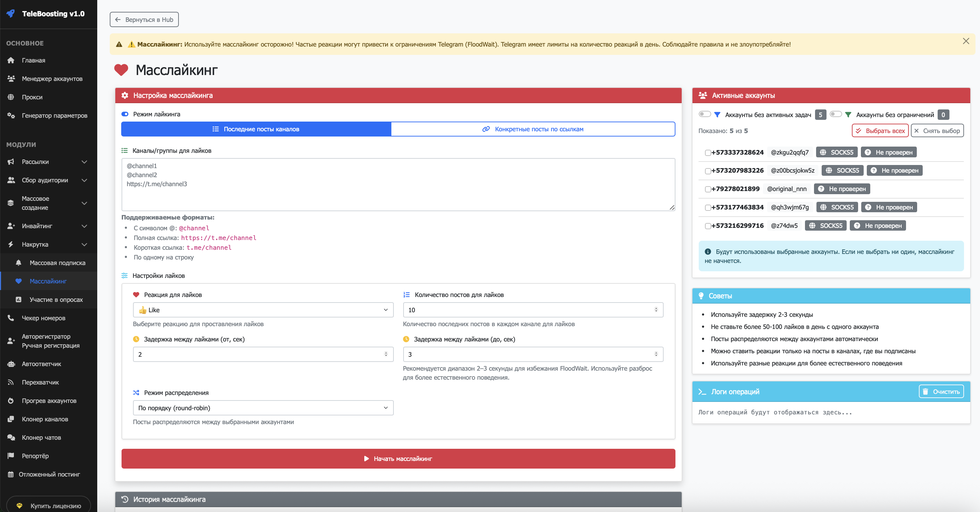The width and height of the screenshot is (980, 512).
Task: Open the distribution mode round-robin dropdown
Action: [263, 408]
